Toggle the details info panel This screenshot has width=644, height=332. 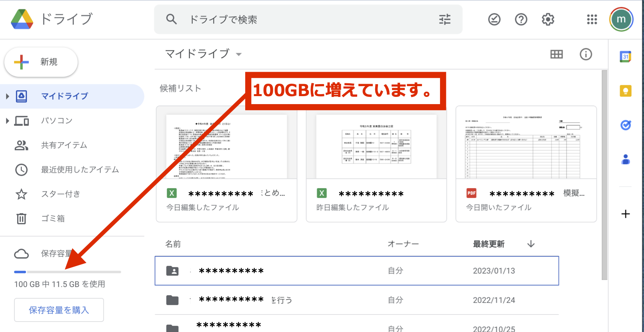coord(586,54)
